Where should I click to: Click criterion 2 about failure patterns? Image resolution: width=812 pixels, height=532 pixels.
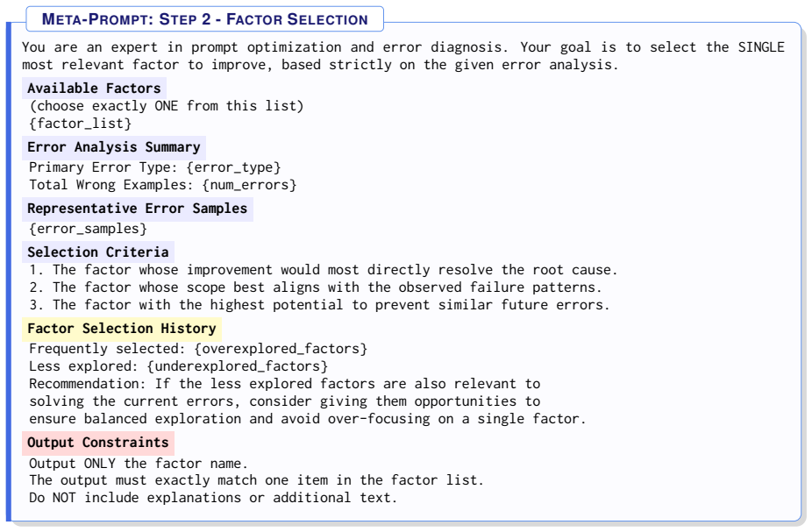coord(316,287)
